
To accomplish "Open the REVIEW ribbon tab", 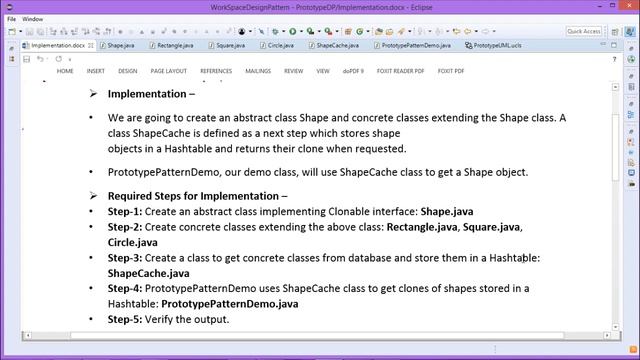I will pyautogui.click(x=293, y=71).
